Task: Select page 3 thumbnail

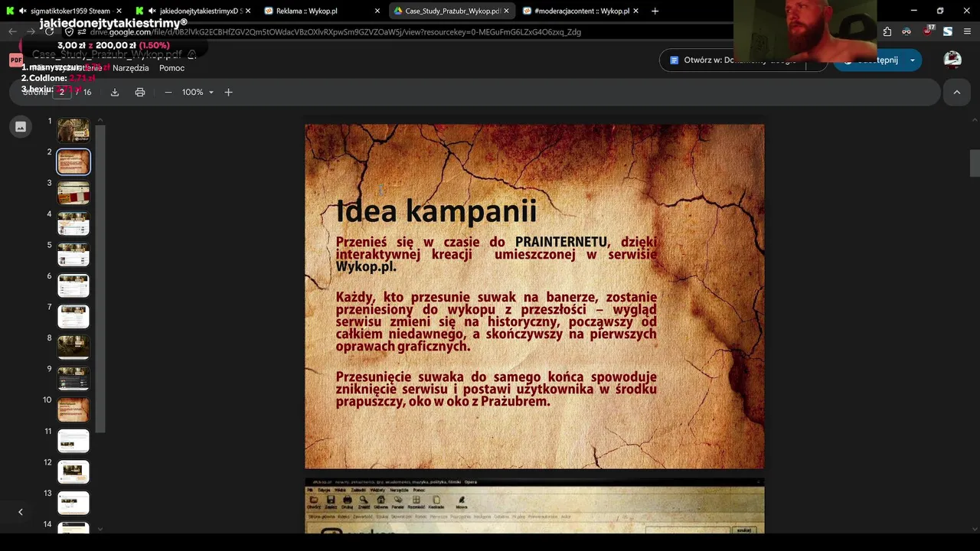Action: click(x=73, y=192)
